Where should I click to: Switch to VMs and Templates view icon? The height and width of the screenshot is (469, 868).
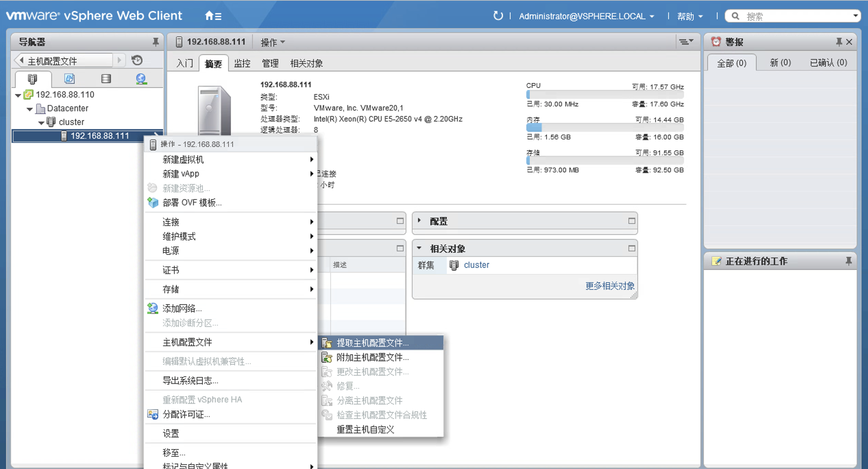coord(69,79)
